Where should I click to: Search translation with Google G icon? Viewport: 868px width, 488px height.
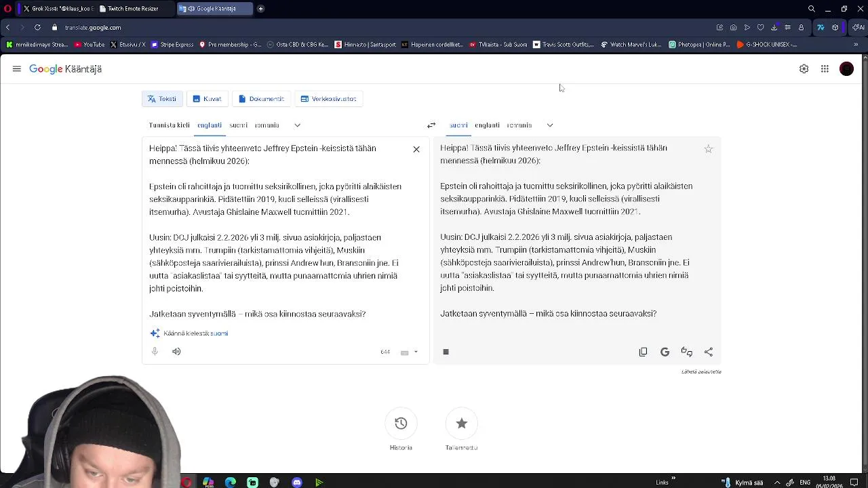coord(665,352)
